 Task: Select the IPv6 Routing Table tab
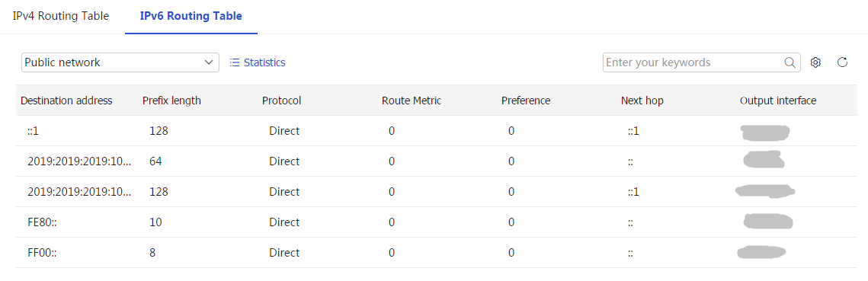pyautogui.click(x=191, y=16)
